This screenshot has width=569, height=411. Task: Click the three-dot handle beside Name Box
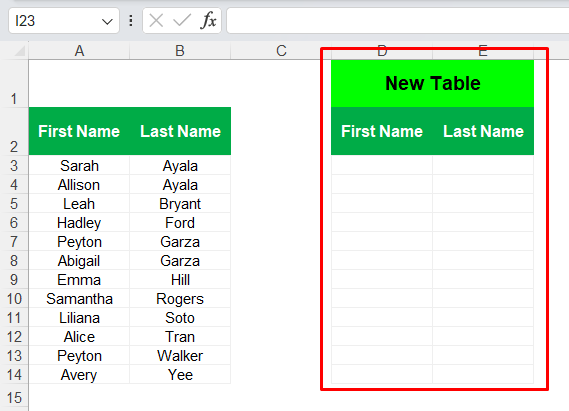point(131,21)
